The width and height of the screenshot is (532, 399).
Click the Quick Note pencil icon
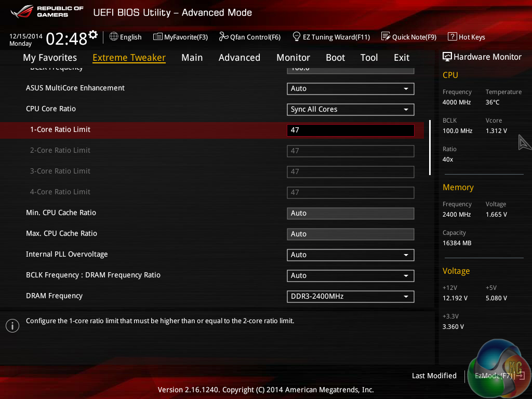tap(386, 36)
